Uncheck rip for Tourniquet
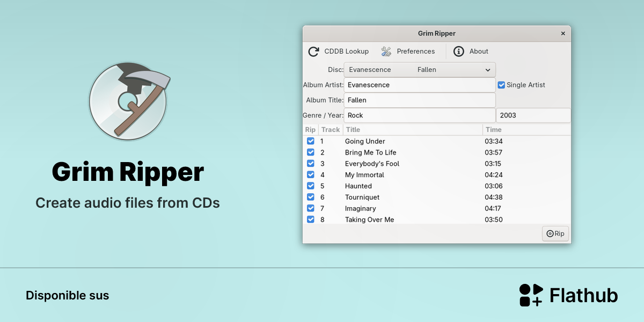The width and height of the screenshot is (644, 322). 311,197
